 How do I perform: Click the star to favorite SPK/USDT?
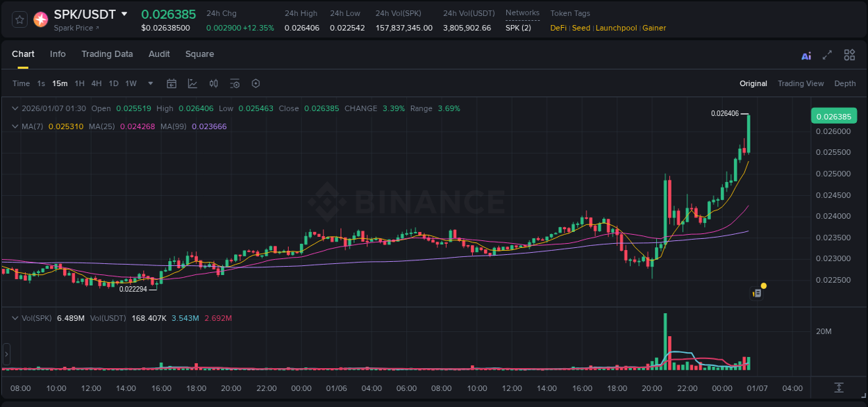(x=19, y=19)
